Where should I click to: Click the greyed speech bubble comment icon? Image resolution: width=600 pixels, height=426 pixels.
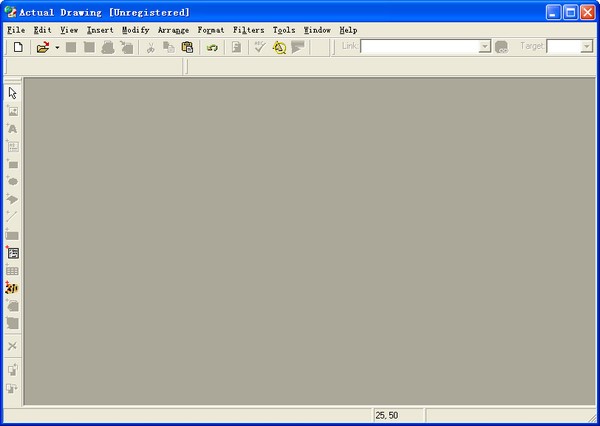(298, 47)
